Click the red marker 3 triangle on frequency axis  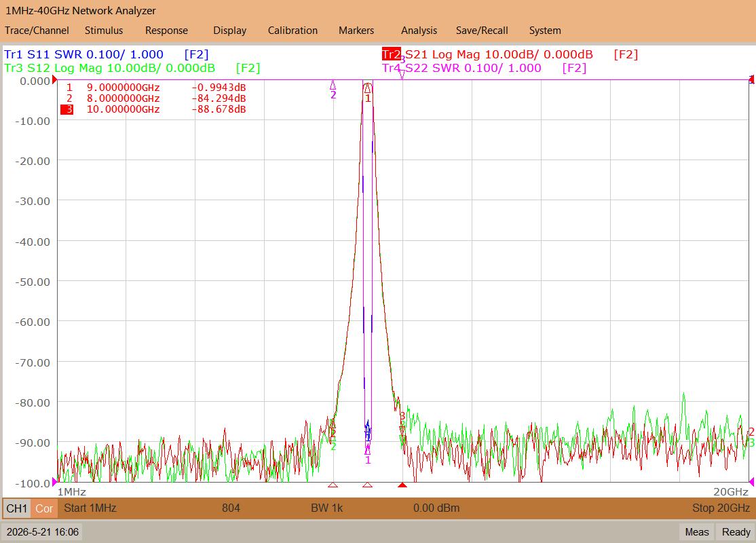coord(402,485)
